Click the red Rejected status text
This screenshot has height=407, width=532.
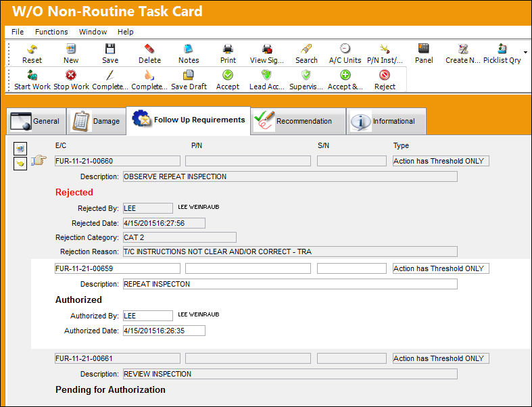point(74,193)
